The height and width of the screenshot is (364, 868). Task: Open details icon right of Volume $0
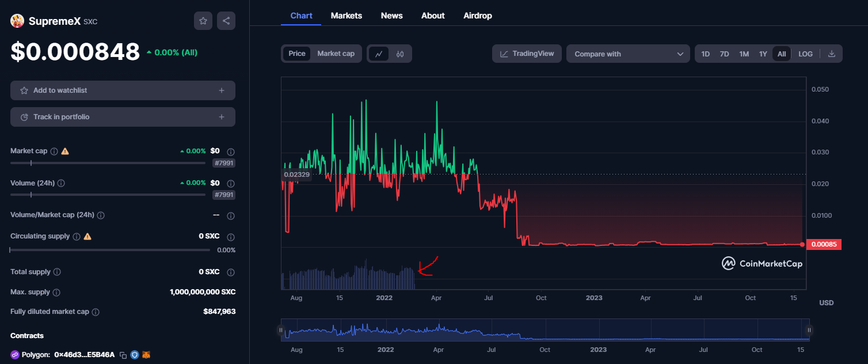[x=230, y=184]
